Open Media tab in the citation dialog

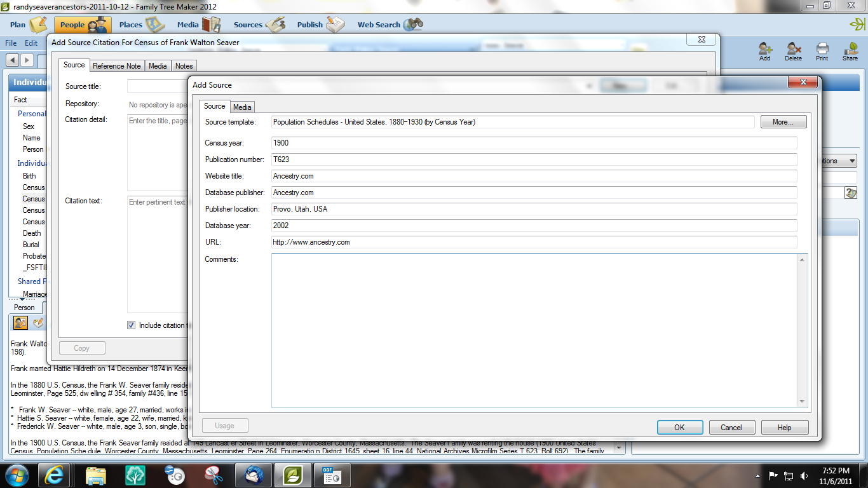tap(158, 66)
